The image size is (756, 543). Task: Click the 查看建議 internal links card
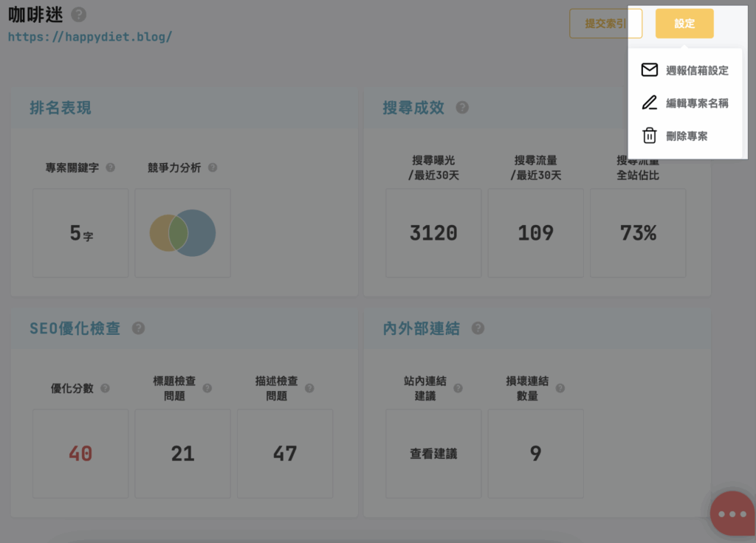(433, 454)
